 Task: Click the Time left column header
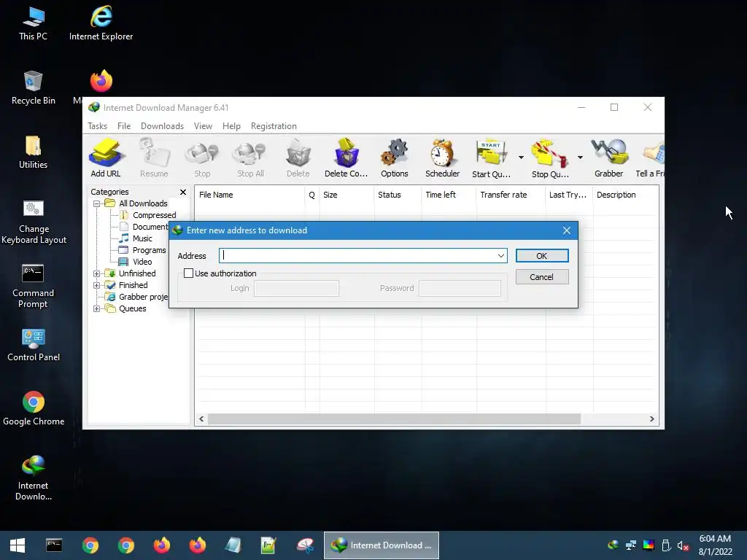(449, 195)
